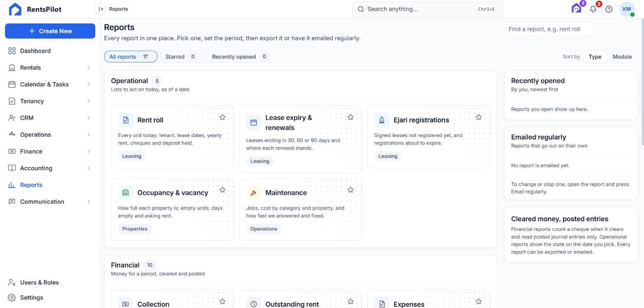This screenshot has height=308, width=644.
Task: Expand the Tenancy submenu chevron
Action: tap(88, 101)
